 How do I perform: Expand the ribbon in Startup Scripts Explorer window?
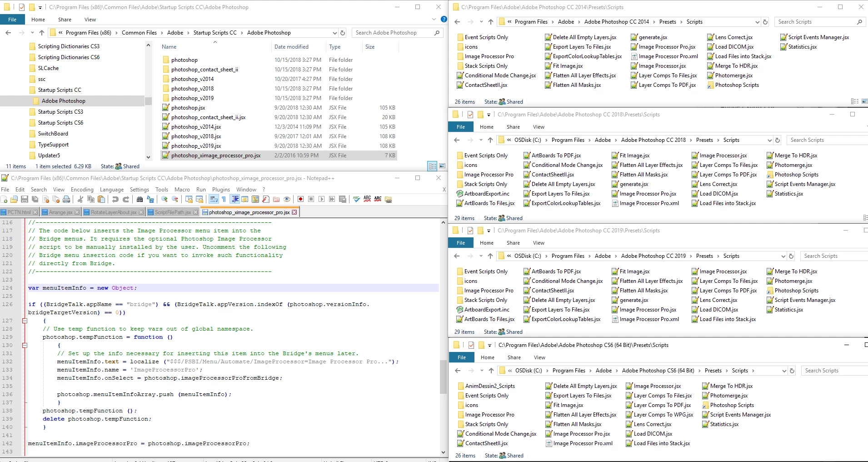click(434, 19)
